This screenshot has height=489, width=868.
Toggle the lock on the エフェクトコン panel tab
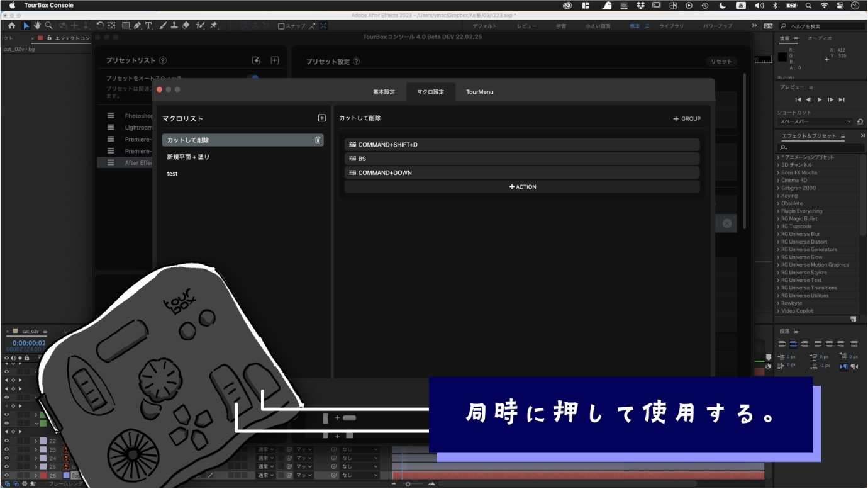click(49, 38)
